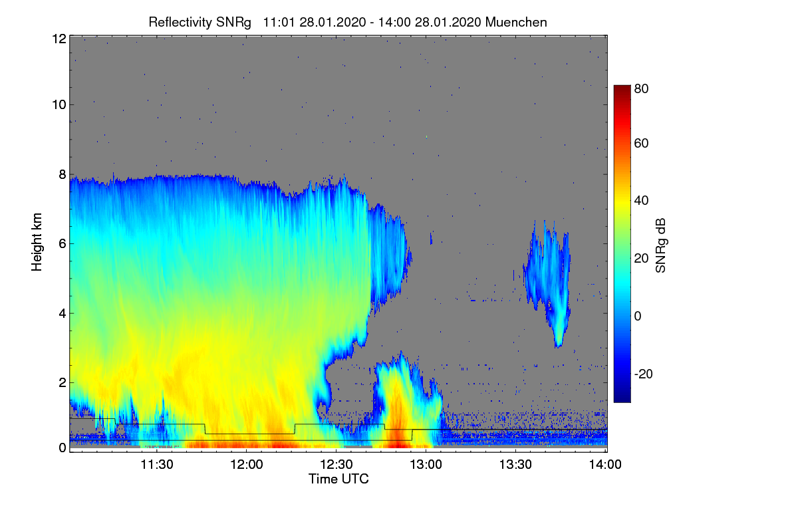Click the '4' height tick label
This screenshot has height=532, width=798.
point(62,313)
